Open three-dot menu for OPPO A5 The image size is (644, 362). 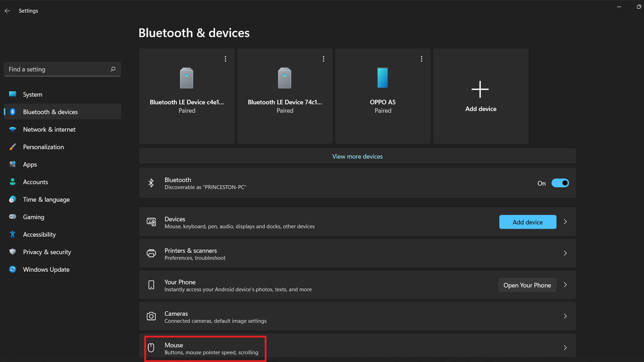(421, 59)
